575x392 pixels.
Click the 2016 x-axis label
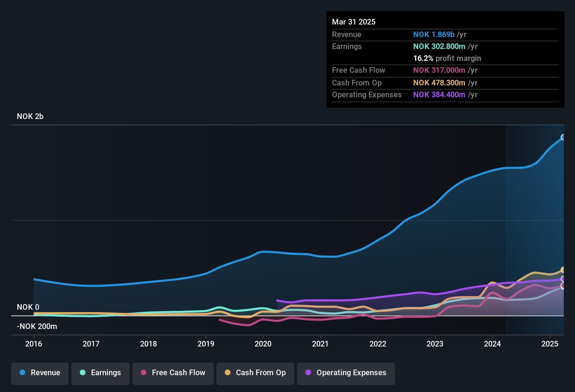point(34,344)
